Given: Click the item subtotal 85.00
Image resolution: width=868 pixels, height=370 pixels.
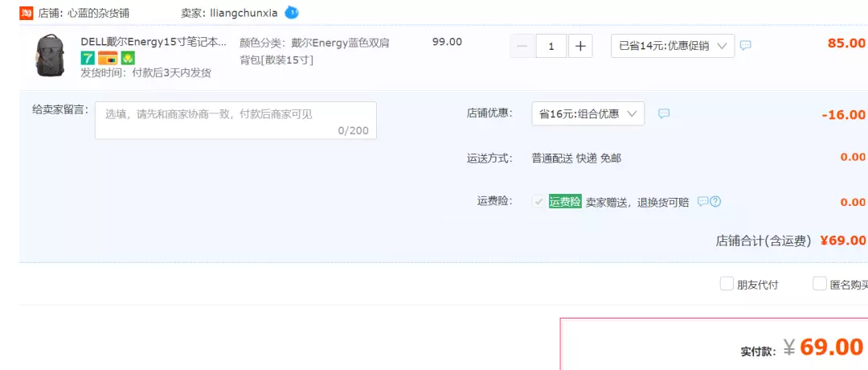Looking at the screenshot, I should click(845, 43).
